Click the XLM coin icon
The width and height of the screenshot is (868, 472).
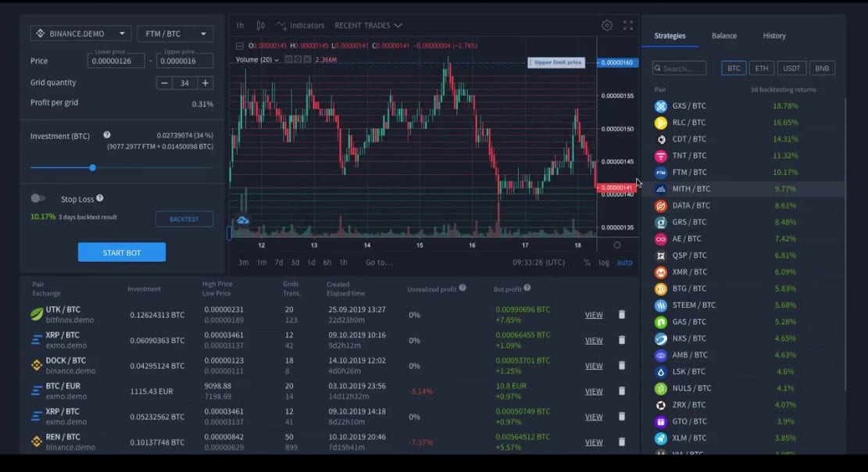tap(660, 438)
